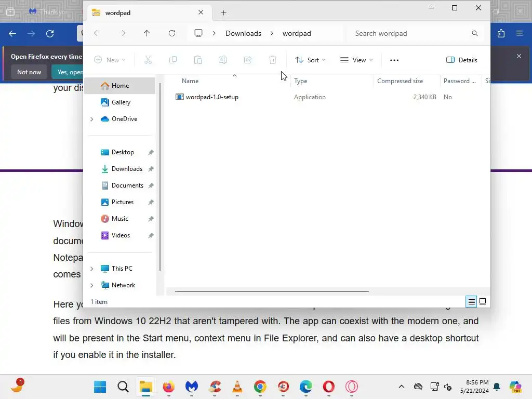
Task: Open Copilot preview in the system tray
Action: click(x=515, y=387)
